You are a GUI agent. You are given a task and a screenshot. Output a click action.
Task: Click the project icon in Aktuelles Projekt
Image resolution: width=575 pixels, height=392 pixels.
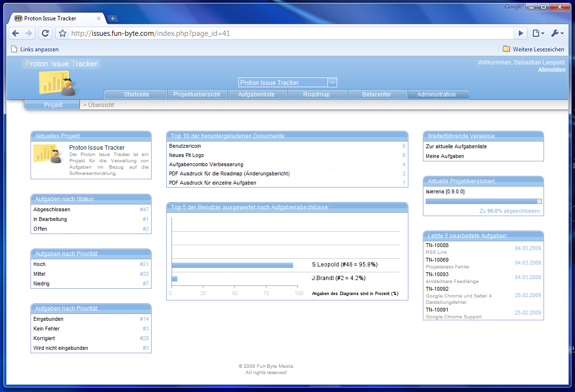[48, 154]
